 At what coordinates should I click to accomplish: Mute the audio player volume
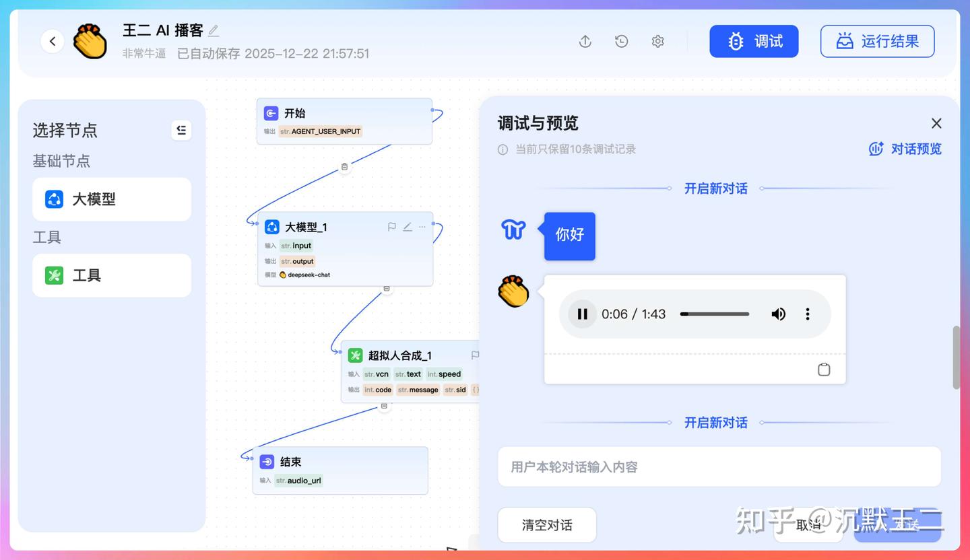(x=778, y=314)
